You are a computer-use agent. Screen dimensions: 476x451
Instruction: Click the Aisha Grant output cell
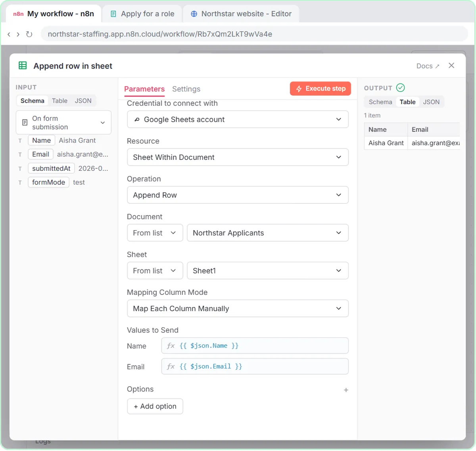click(x=386, y=143)
